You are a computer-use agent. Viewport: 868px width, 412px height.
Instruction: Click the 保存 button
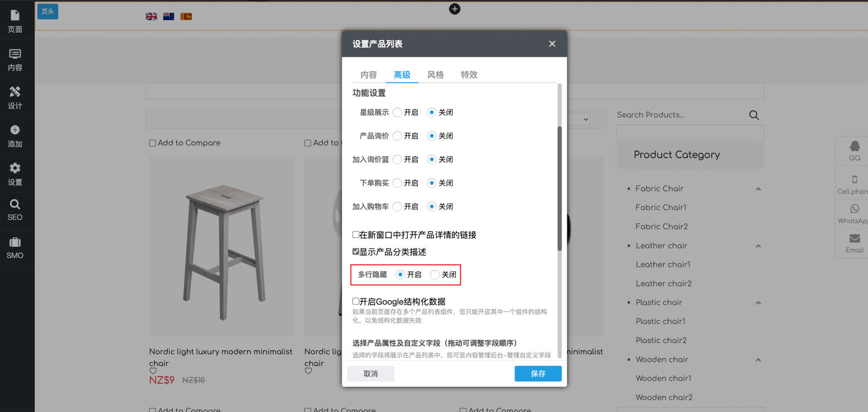[537, 374]
